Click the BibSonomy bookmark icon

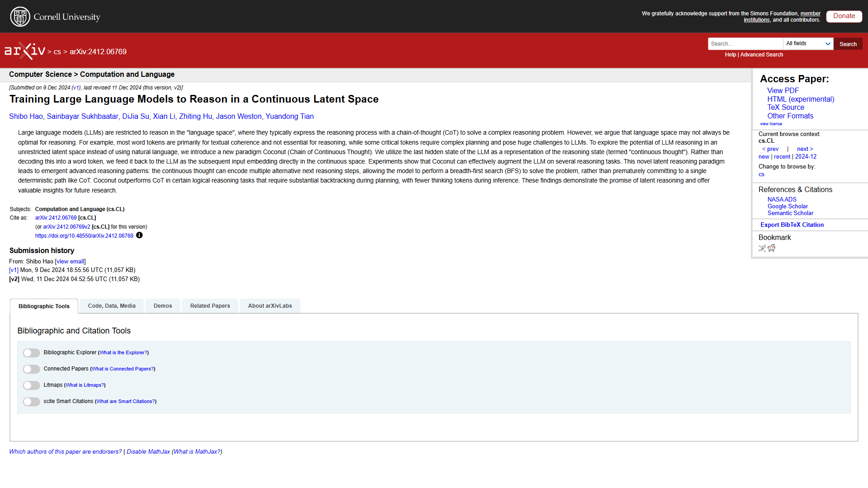click(x=762, y=248)
